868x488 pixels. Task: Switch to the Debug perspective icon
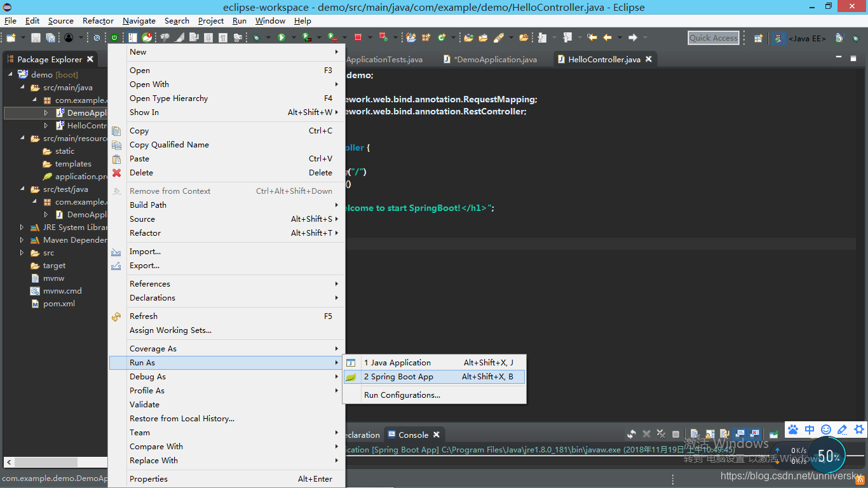856,37
